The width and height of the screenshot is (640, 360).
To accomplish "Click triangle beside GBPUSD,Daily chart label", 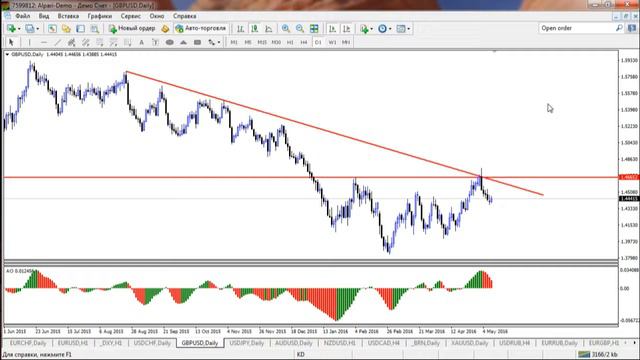I will (x=7, y=54).
